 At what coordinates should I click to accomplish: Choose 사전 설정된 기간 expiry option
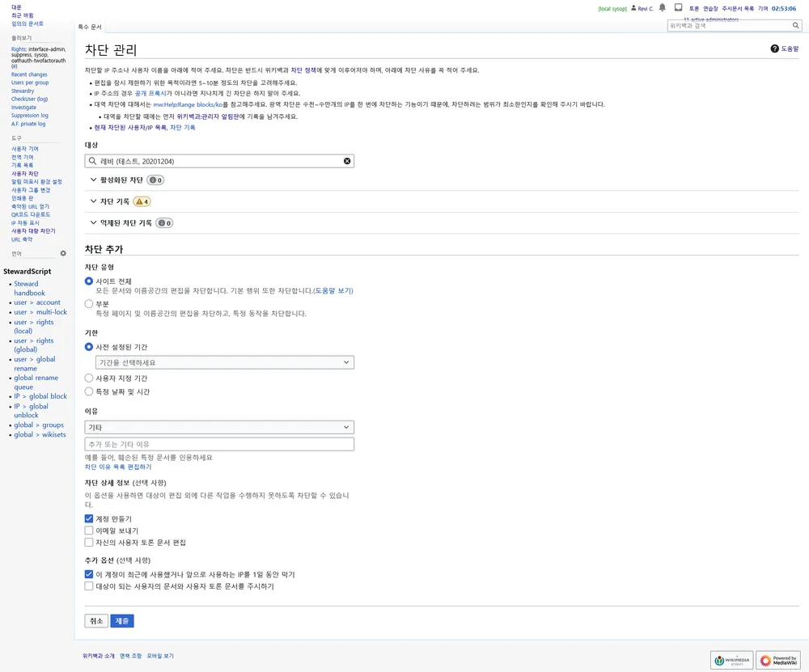tap(89, 347)
